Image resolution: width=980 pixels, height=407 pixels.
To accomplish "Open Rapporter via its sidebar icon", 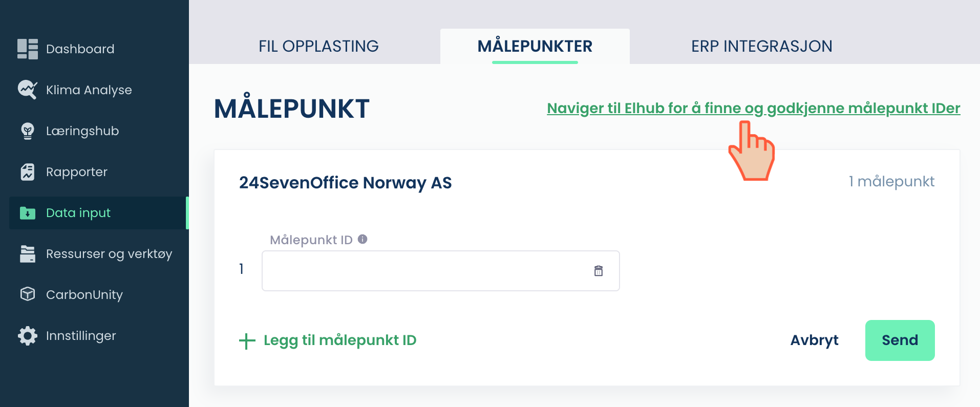I will coord(27,172).
